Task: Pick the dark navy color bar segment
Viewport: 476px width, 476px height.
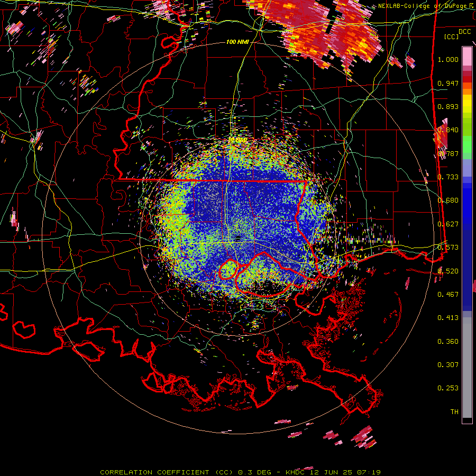Action: click(467, 270)
